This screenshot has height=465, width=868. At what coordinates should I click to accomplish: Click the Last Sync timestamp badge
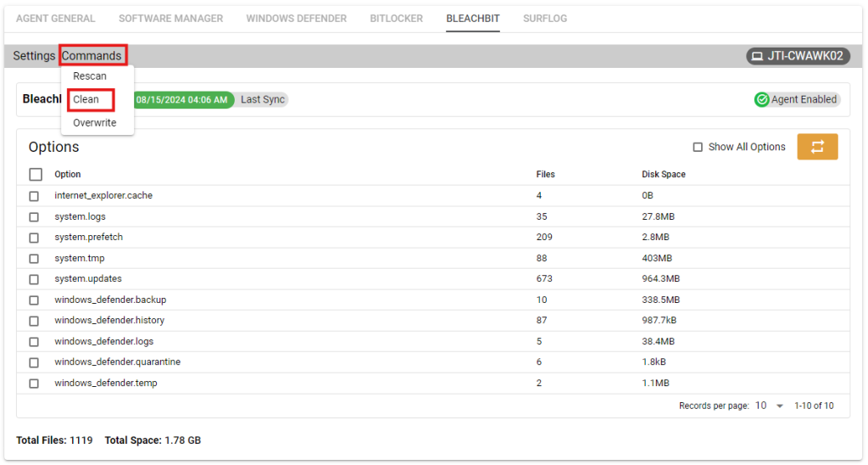point(181,99)
